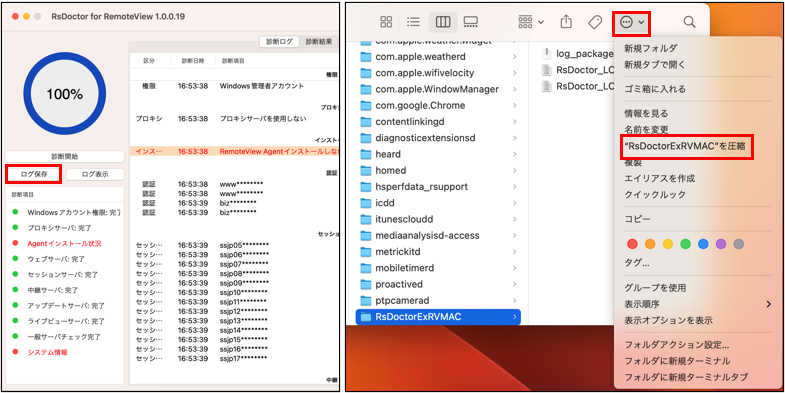Viewport: 785px width, 393px height.
Task: Switch Finder to gallery view
Action: (471, 22)
